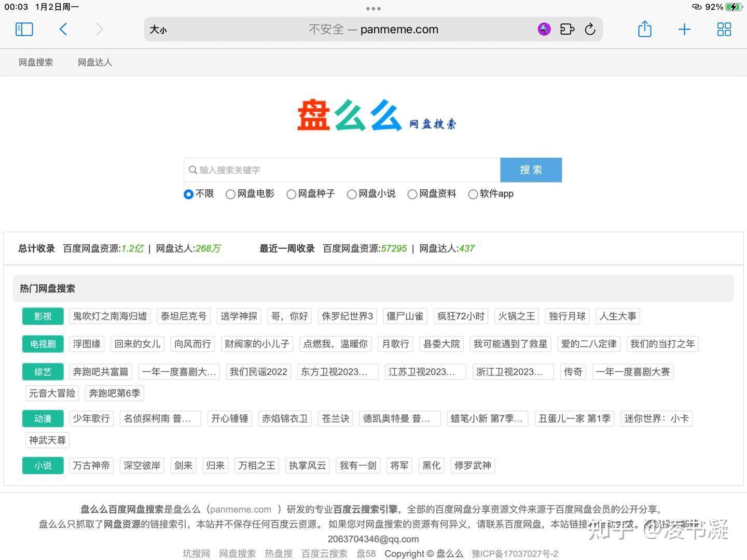Open the 大小 page text size menu
The width and height of the screenshot is (747, 560).
(158, 30)
